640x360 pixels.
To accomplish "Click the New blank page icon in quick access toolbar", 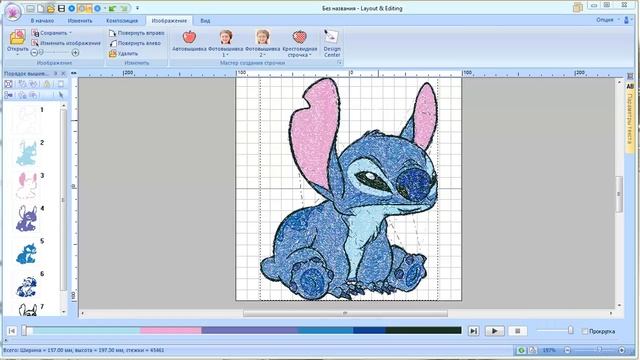I will click(x=41, y=8).
